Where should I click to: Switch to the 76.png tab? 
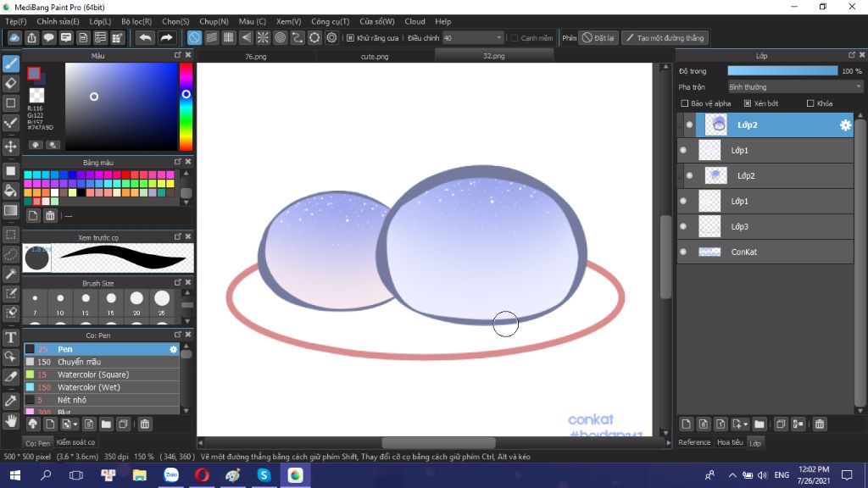(256, 56)
